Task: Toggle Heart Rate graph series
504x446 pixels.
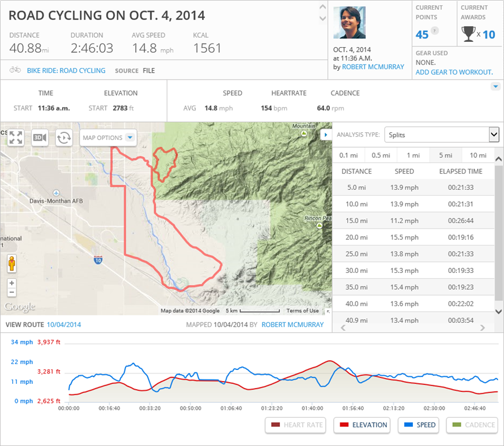Action: click(x=295, y=425)
